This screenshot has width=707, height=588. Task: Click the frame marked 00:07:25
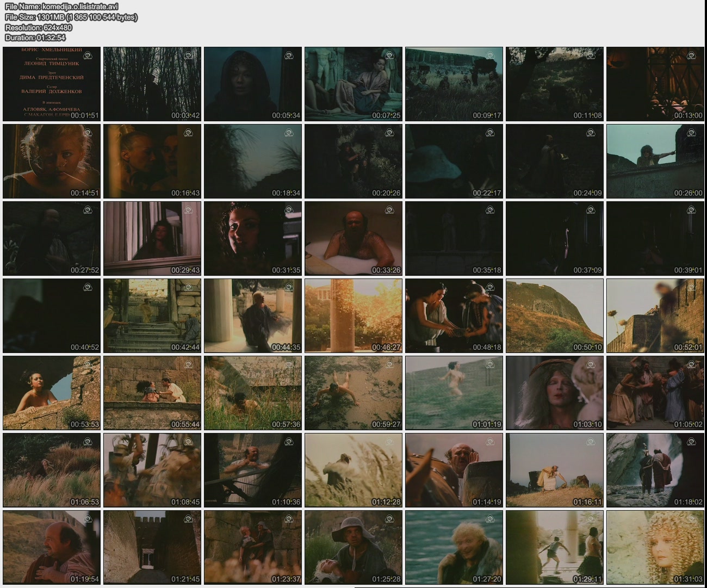353,84
